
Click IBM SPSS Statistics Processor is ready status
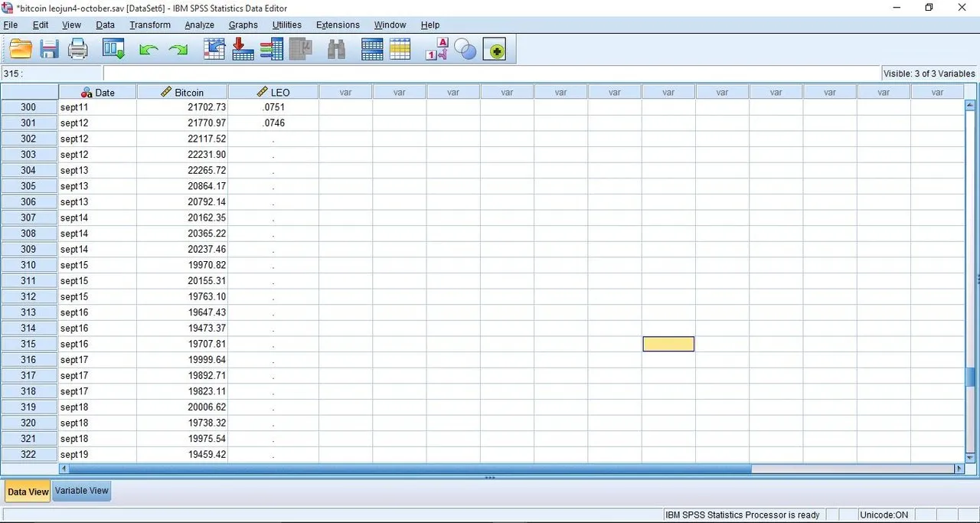(742, 515)
